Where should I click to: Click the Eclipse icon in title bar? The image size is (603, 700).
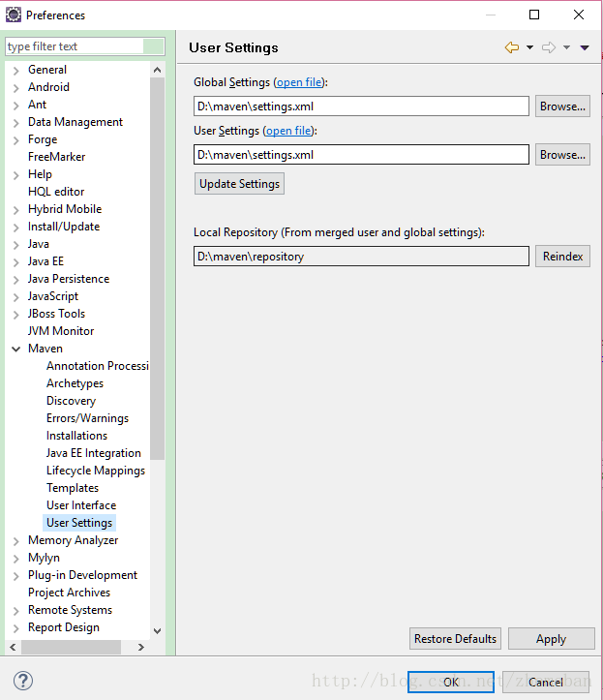pos(14,15)
